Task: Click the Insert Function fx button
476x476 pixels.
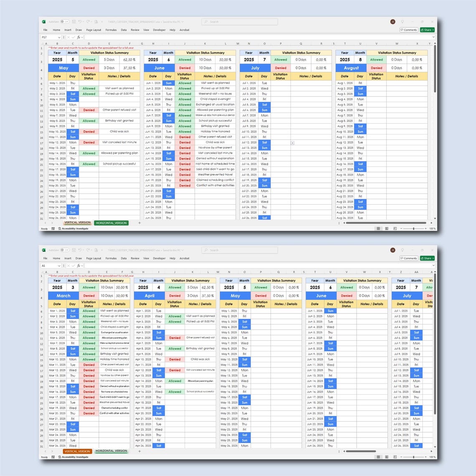Action: pyautogui.click(x=78, y=37)
